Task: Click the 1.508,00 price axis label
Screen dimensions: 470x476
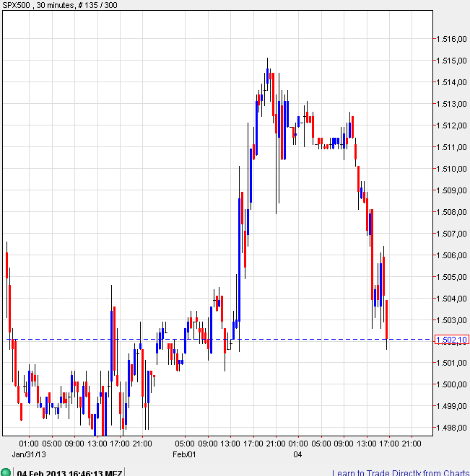Action: tap(451, 212)
